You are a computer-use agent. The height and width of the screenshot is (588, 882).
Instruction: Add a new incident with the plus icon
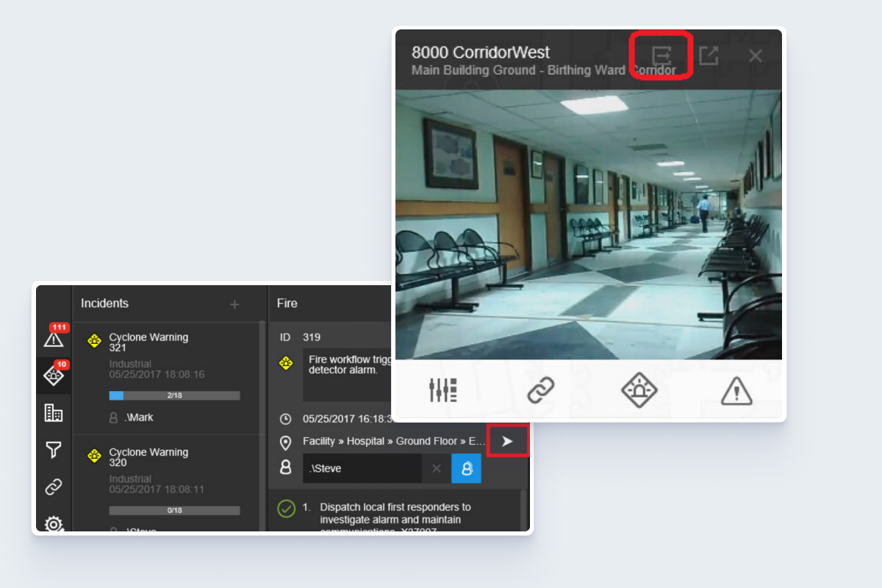[234, 304]
